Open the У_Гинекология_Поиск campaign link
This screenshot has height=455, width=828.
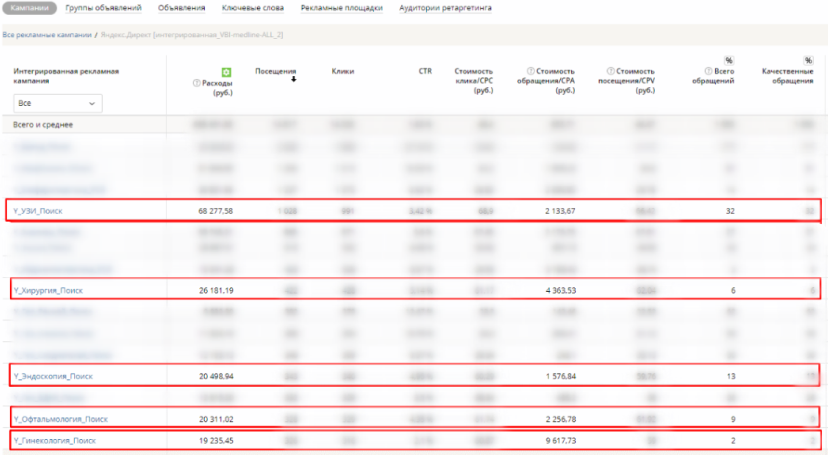[55, 440]
